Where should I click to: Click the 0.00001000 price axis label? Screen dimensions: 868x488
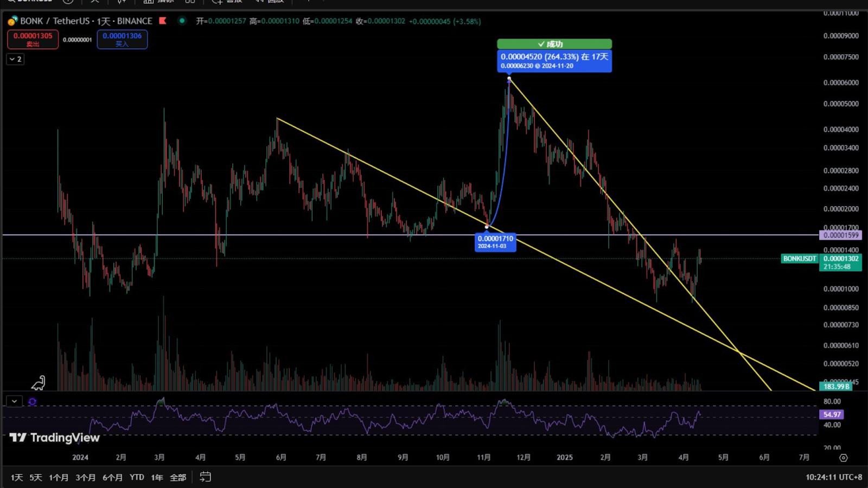pos(841,288)
